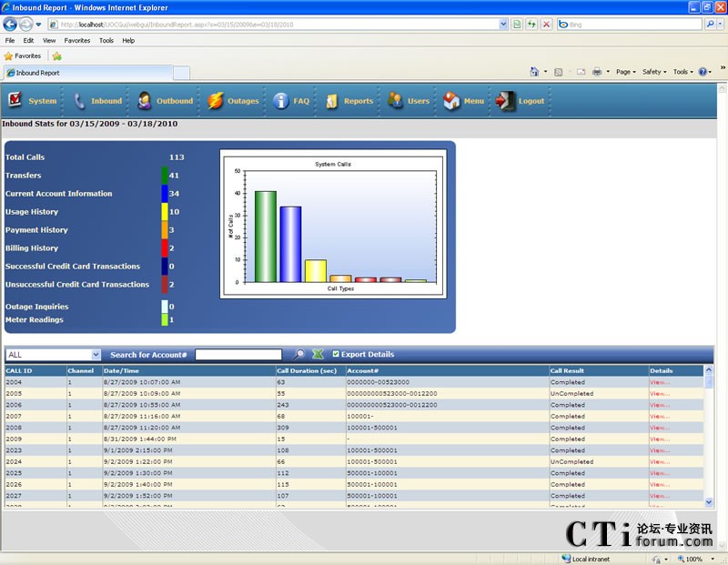Open the Menu nav button
Image resolution: width=728 pixels, height=565 pixels.
tap(464, 101)
